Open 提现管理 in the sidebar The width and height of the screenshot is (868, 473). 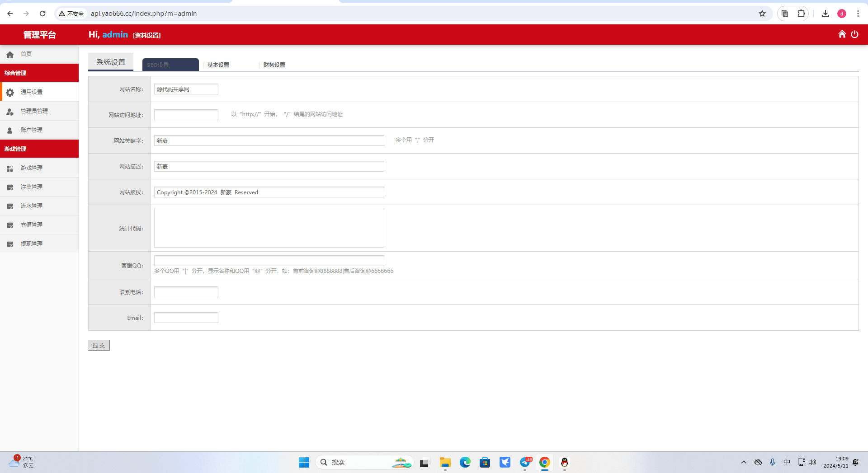(32, 244)
